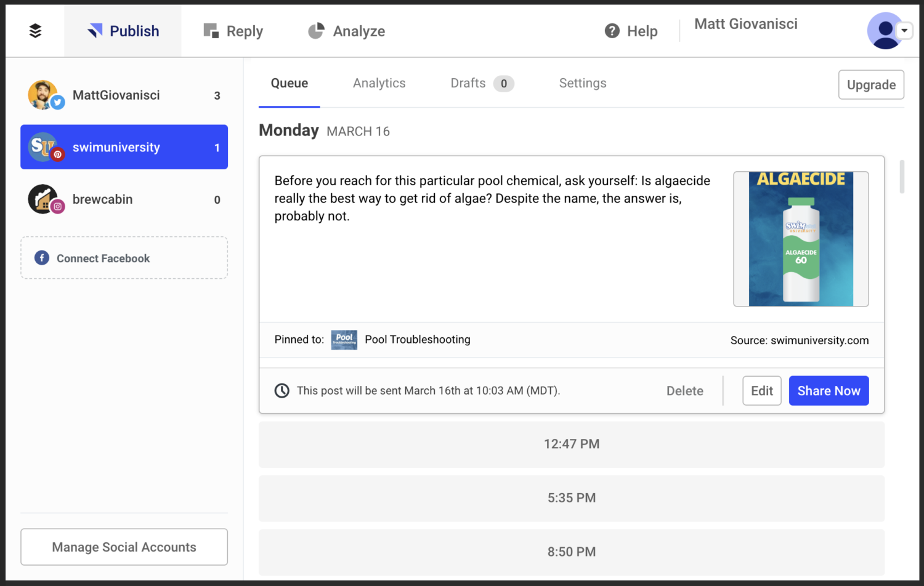The image size is (924, 586).
Task: Select the MattGiovanisci Twitter account
Action: (124, 95)
